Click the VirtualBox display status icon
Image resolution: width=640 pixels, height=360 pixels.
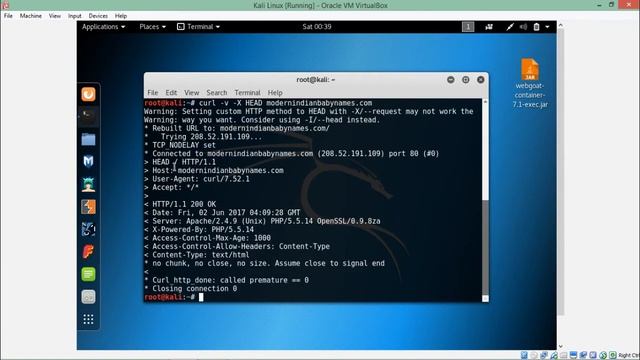(573, 356)
